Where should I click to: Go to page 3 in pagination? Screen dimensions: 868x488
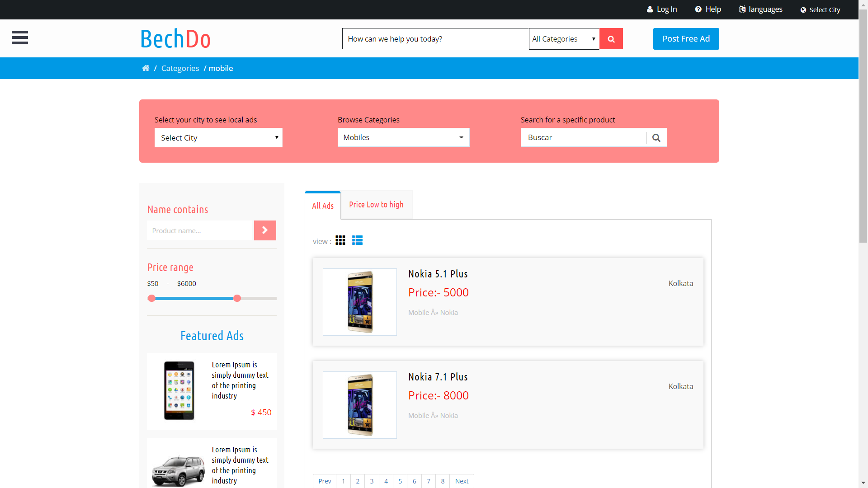click(372, 481)
